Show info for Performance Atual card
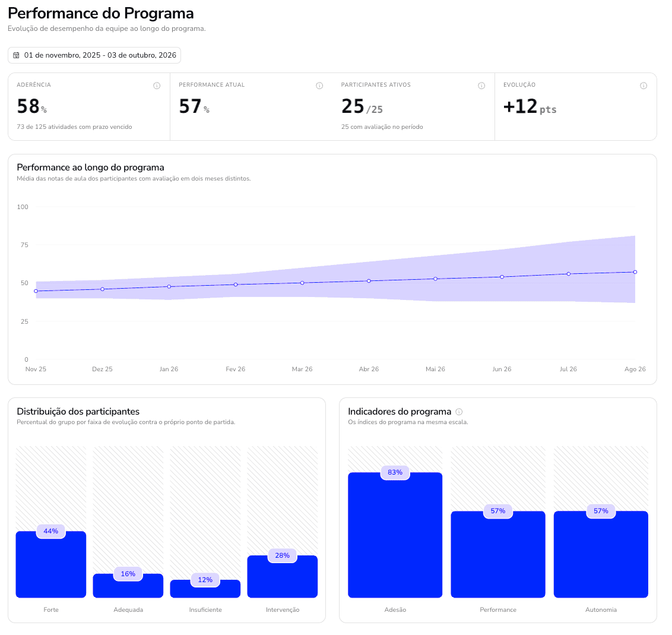The width and height of the screenshot is (672, 635). tap(319, 86)
